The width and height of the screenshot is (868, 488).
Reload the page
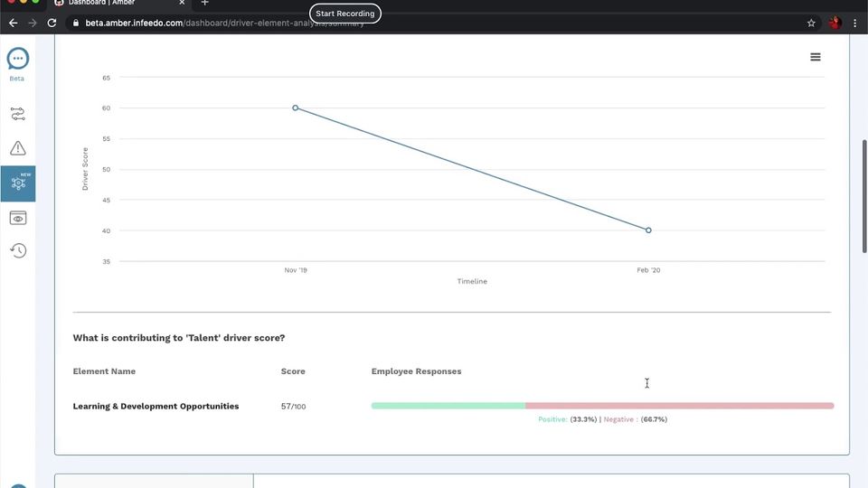pos(52,23)
